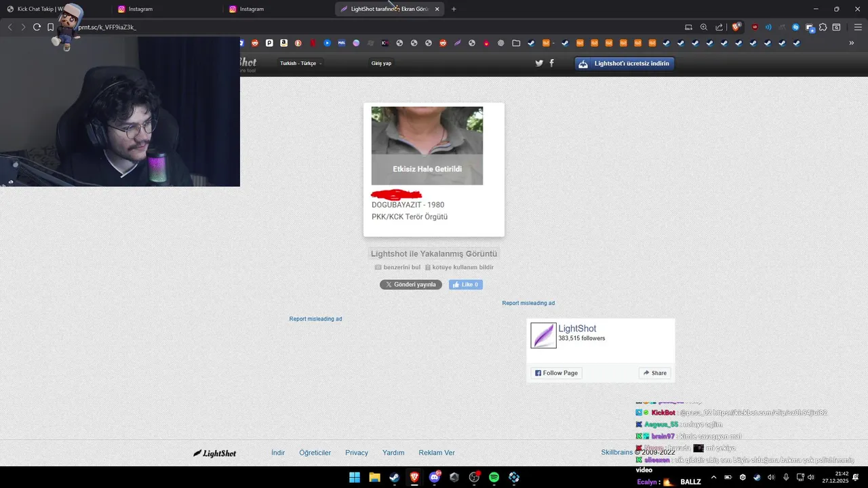This screenshot has width=868, height=488.
Task: Click the benzerini bul link
Action: point(397,267)
